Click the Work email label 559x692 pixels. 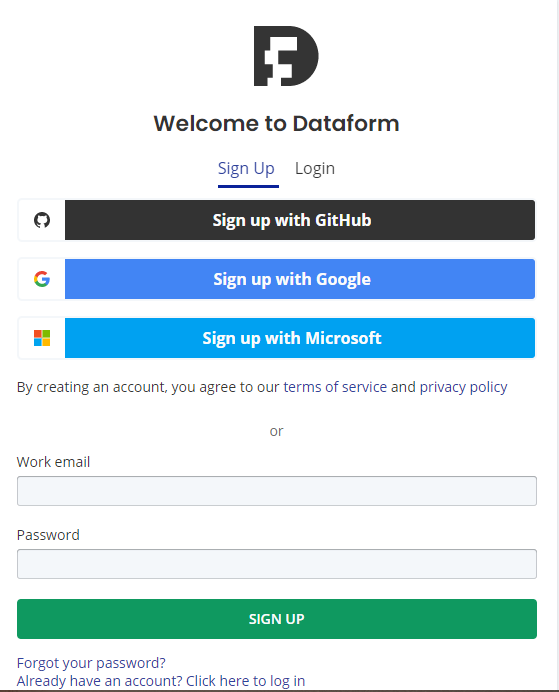click(x=53, y=462)
